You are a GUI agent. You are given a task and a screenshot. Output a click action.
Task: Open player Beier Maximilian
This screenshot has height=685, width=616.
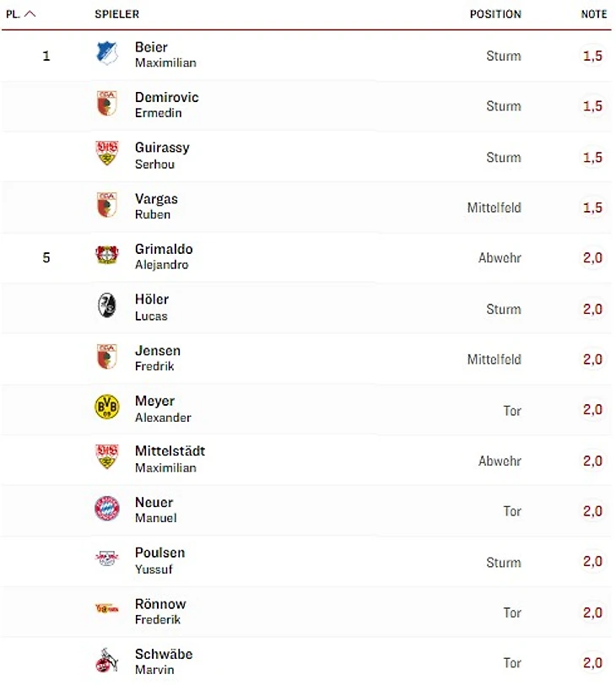pyautogui.click(x=165, y=55)
